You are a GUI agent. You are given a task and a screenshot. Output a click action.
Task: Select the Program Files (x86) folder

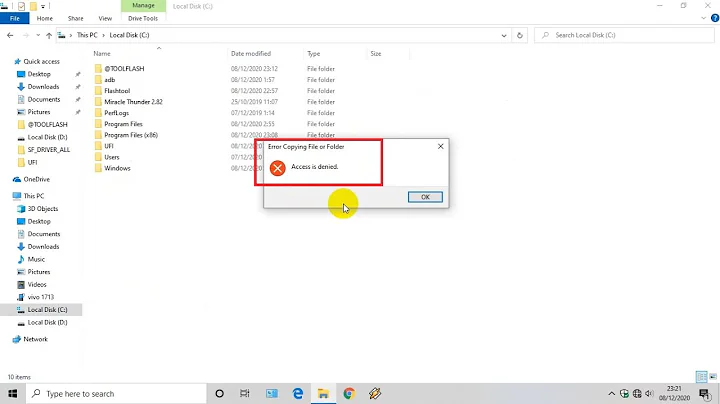point(131,135)
